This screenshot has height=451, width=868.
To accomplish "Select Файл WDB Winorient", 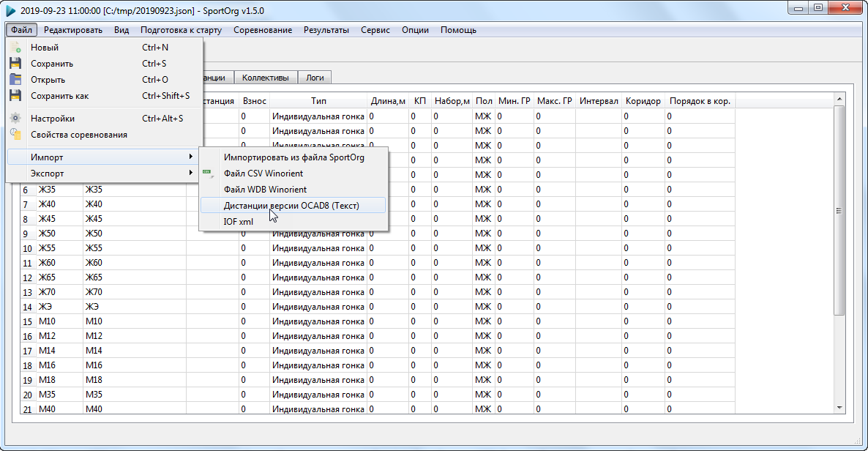I will pyautogui.click(x=293, y=190).
